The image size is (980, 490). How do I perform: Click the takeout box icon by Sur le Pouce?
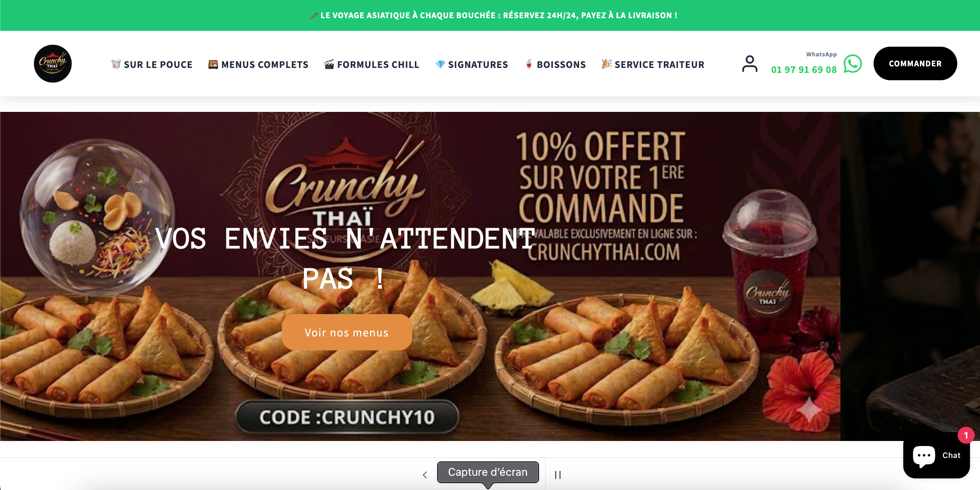pos(116,64)
